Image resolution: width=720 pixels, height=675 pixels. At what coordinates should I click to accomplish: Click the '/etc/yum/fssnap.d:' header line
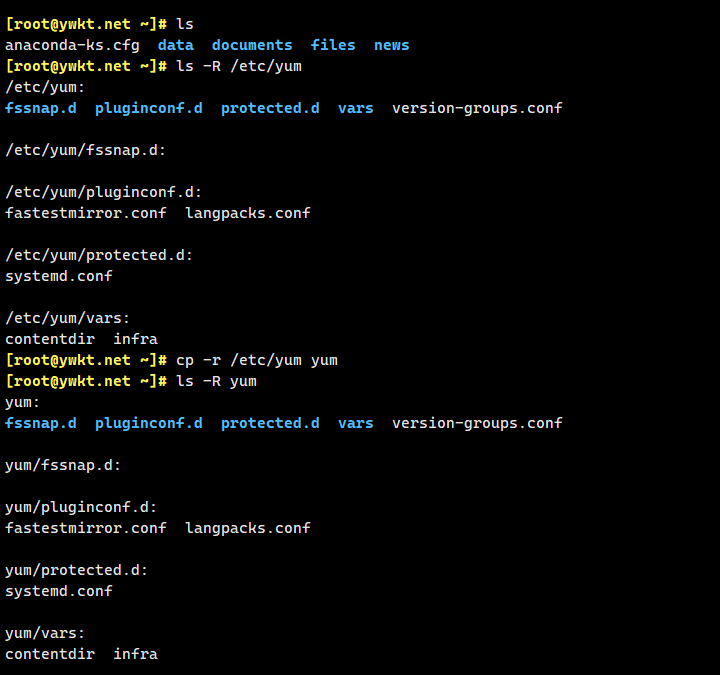85,150
